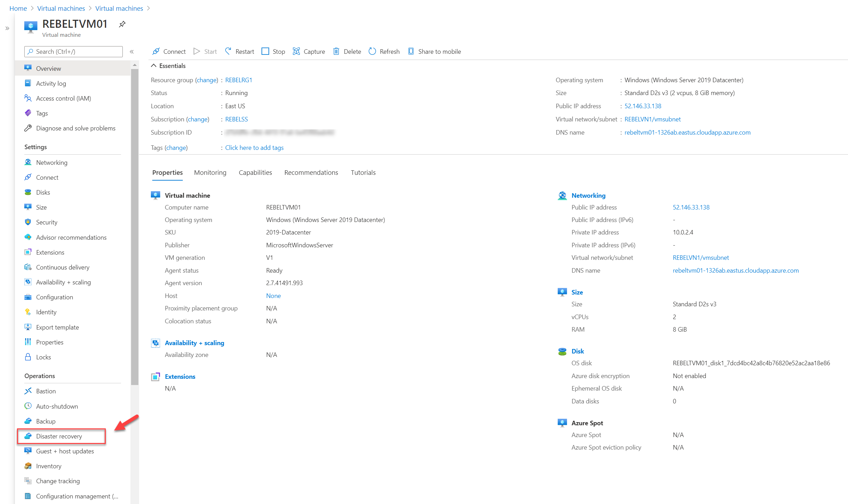Open REBELSS subscription link

[x=237, y=119]
